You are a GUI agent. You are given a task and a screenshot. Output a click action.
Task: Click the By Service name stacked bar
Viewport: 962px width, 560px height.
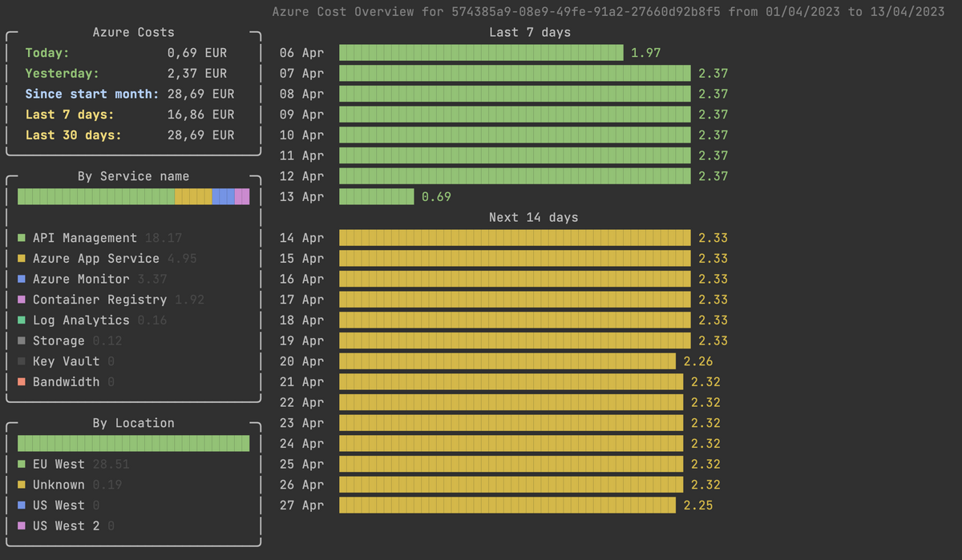click(x=134, y=196)
